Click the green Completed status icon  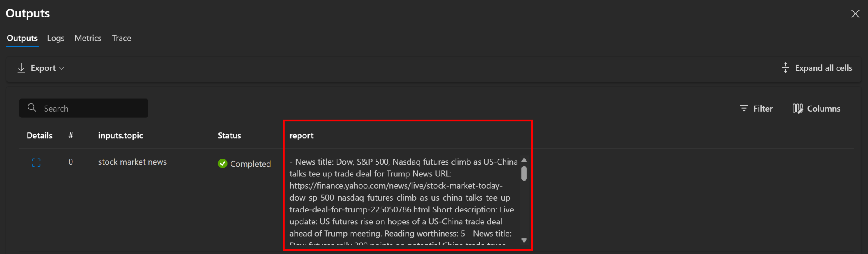click(x=223, y=164)
